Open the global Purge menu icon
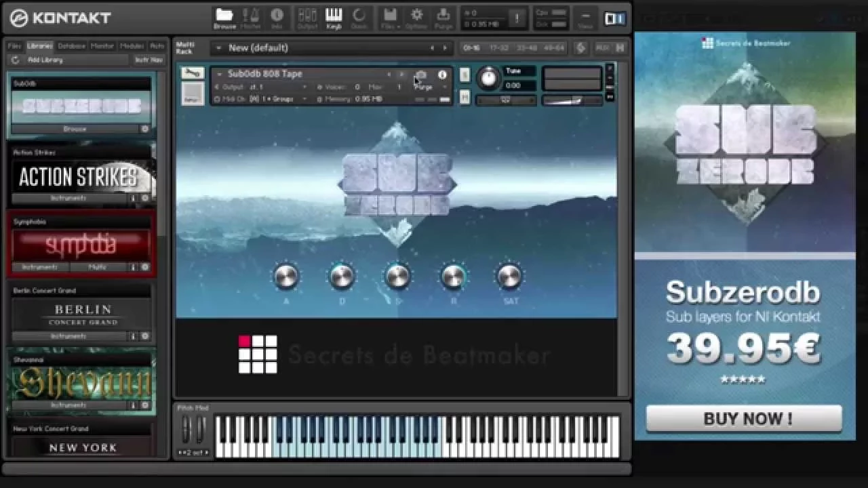This screenshot has height=488, width=868. [x=443, y=18]
